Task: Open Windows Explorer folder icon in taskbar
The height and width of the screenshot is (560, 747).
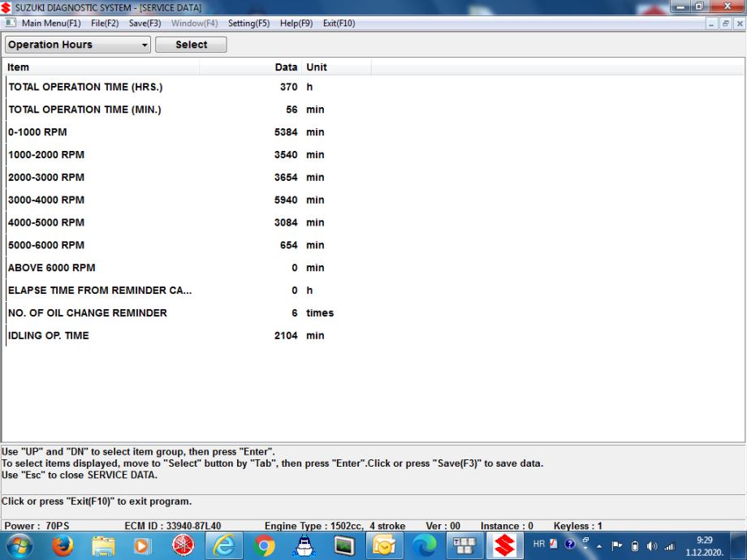Action: (x=103, y=545)
